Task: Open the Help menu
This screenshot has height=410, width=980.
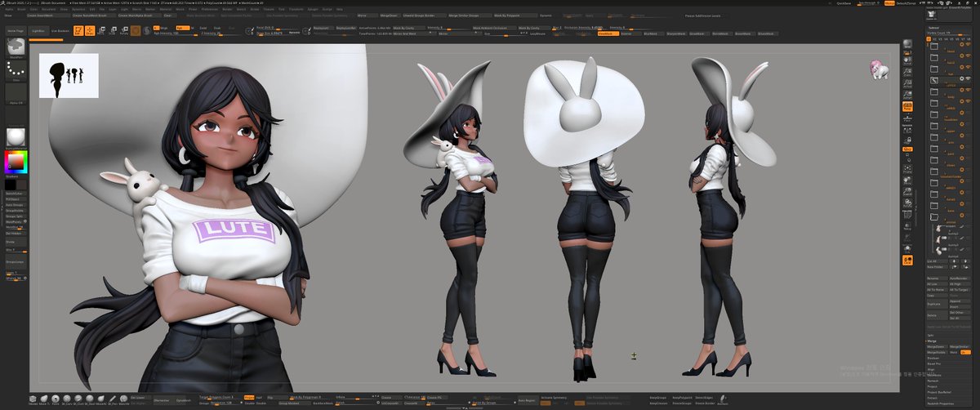Action: pyautogui.click(x=340, y=9)
